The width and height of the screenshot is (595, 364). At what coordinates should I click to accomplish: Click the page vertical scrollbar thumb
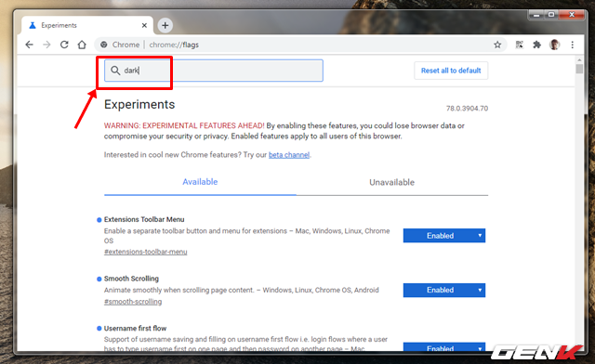point(579,69)
